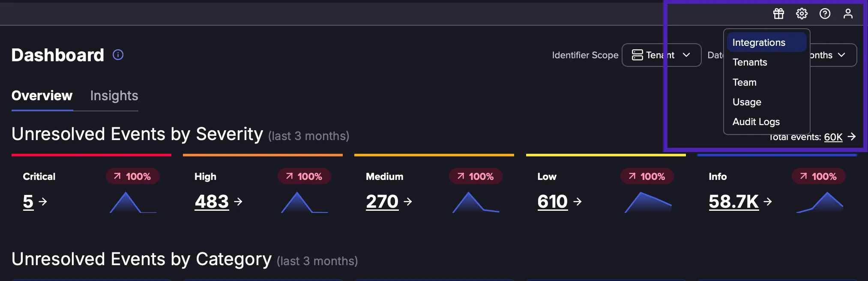Viewport: 868px width, 281px height.
Task: Click the Critical sparkline chart
Action: coord(133,203)
